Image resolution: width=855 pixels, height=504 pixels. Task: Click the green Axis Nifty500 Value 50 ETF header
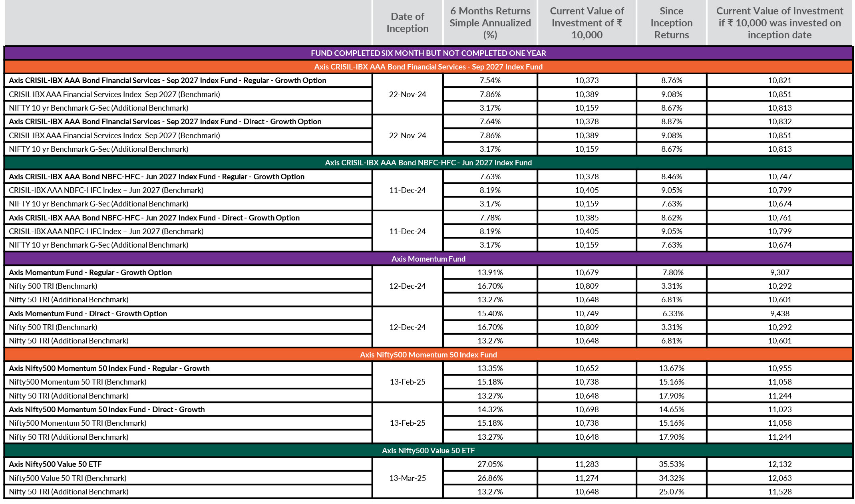coord(428,450)
